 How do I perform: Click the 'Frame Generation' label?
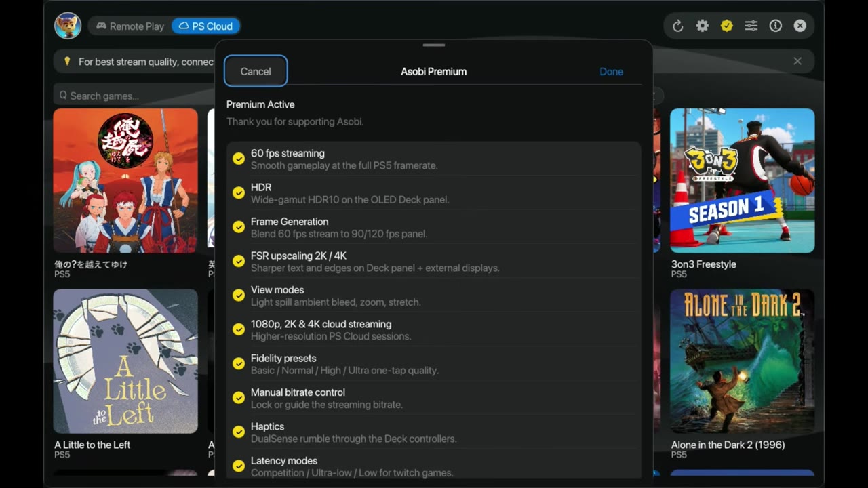pyautogui.click(x=290, y=222)
